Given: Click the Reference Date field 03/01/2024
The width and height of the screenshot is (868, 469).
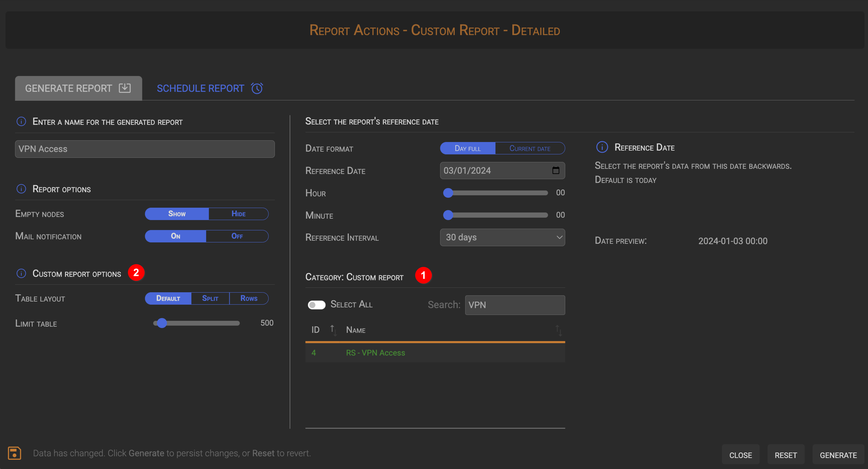Looking at the screenshot, I should point(502,170).
